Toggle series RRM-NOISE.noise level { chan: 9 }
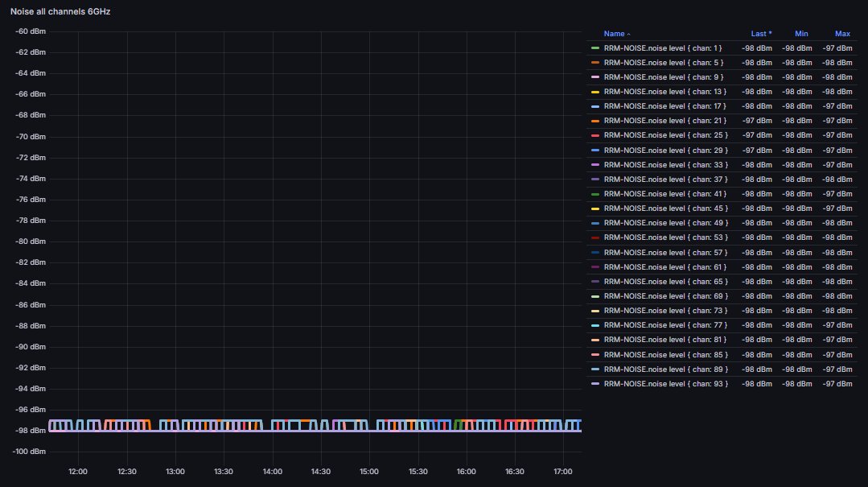The width and height of the screenshot is (868, 487). (x=663, y=77)
